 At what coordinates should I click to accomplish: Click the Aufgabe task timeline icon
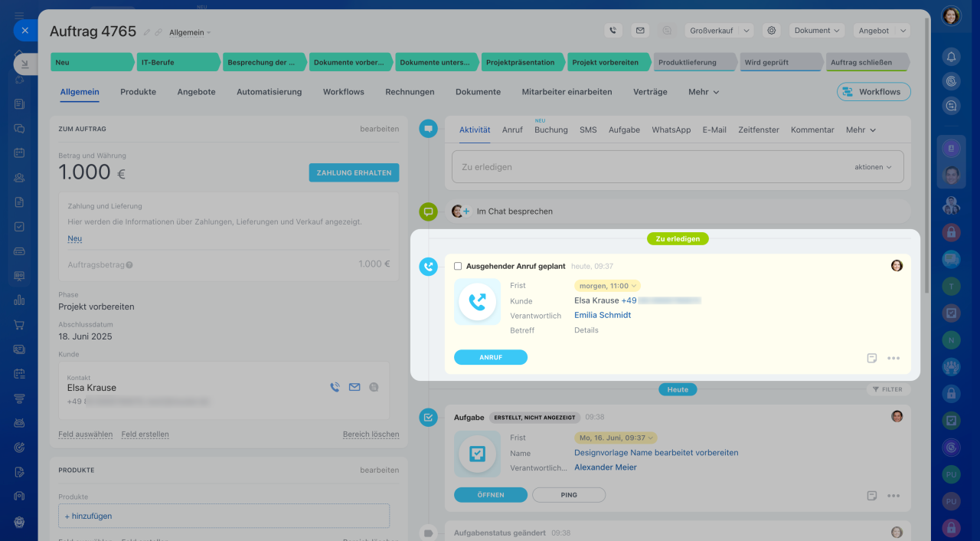click(428, 418)
